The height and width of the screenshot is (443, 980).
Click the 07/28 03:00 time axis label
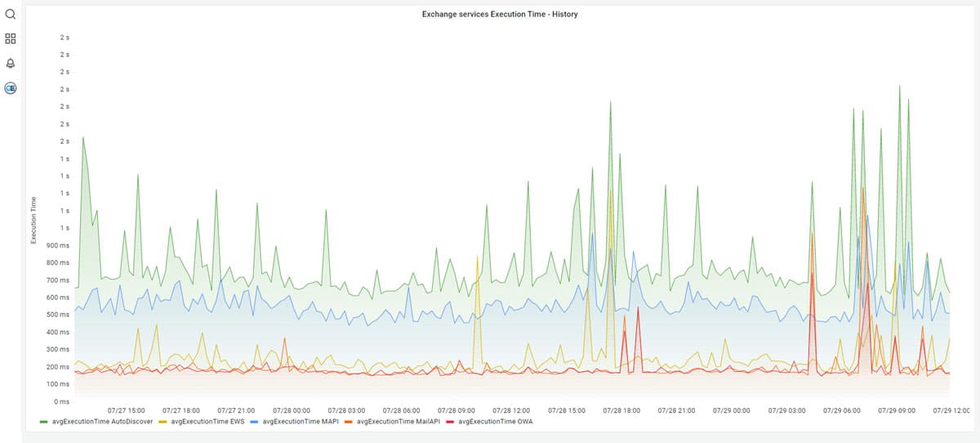coord(346,410)
